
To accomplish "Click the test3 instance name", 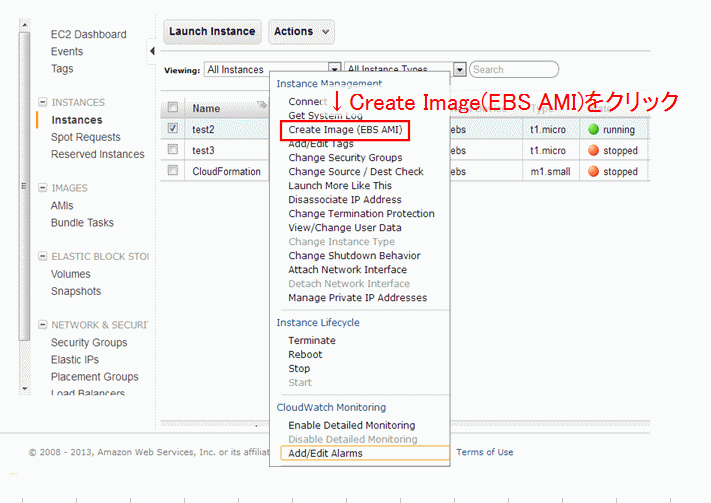I will [203, 151].
